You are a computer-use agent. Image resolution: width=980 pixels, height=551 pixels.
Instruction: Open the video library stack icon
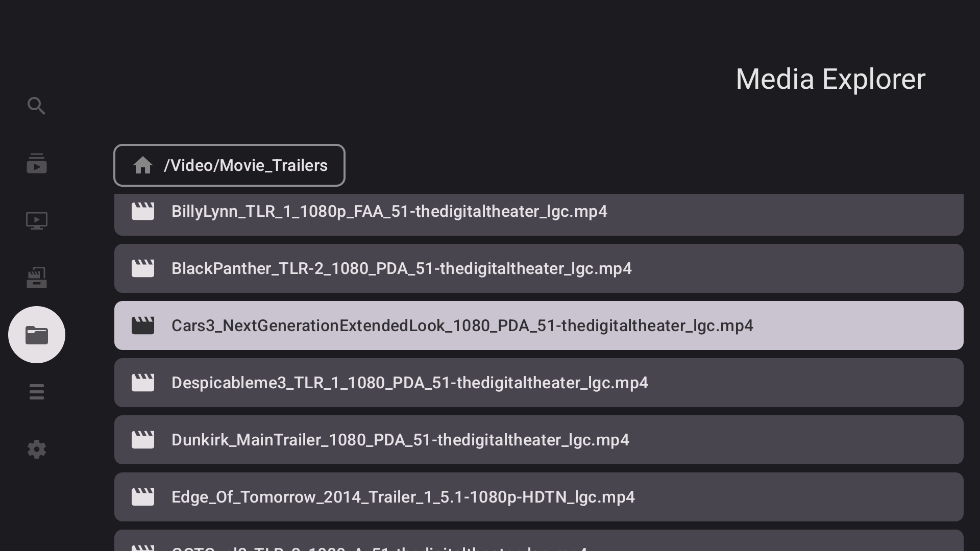(x=36, y=163)
